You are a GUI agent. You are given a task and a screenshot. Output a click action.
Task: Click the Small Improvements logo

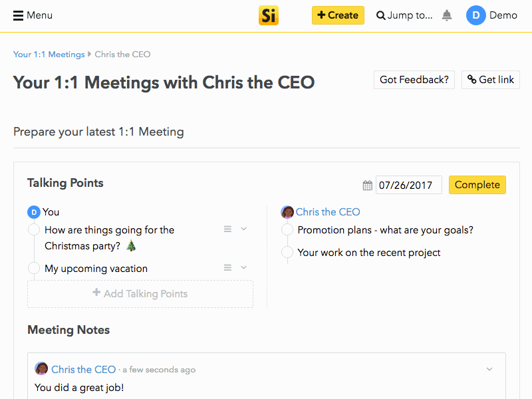click(269, 15)
